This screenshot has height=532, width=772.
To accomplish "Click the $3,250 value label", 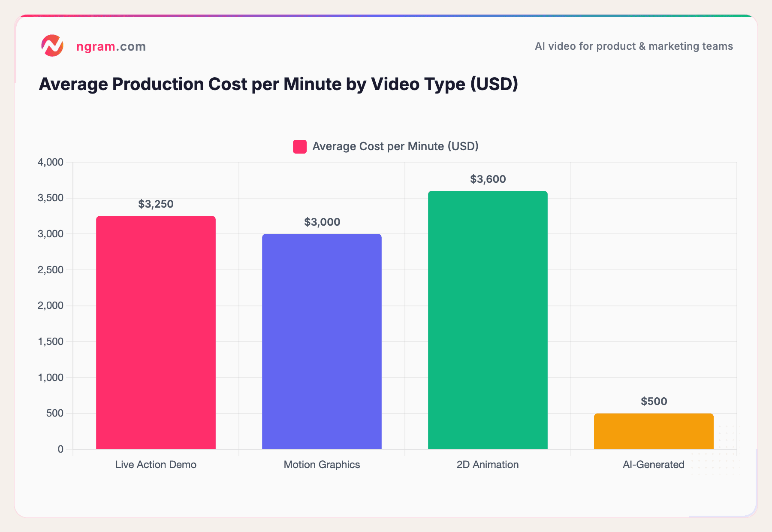I will tap(156, 204).
